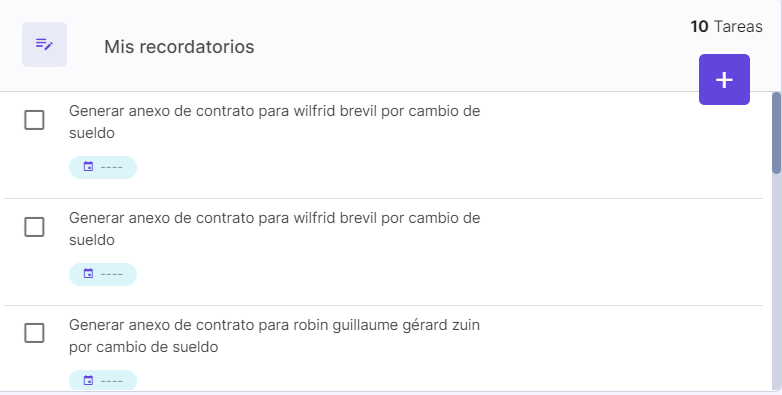
Task: Open empty date dashes of second reminder
Action: click(x=112, y=275)
